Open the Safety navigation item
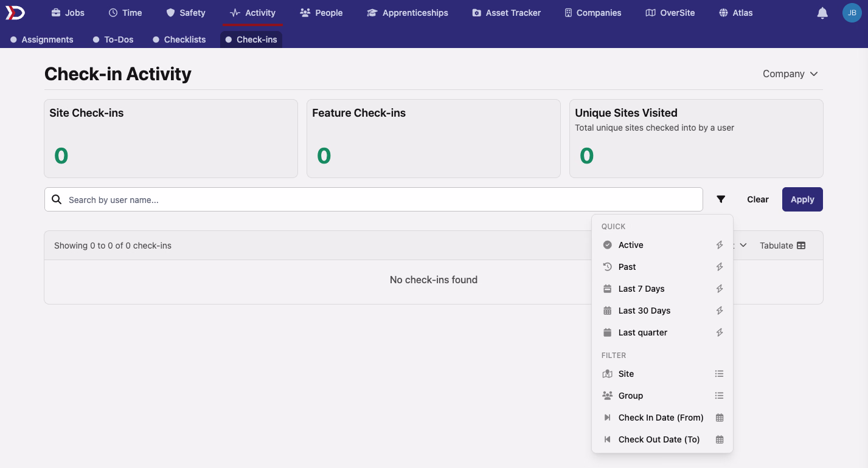 pos(186,13)
